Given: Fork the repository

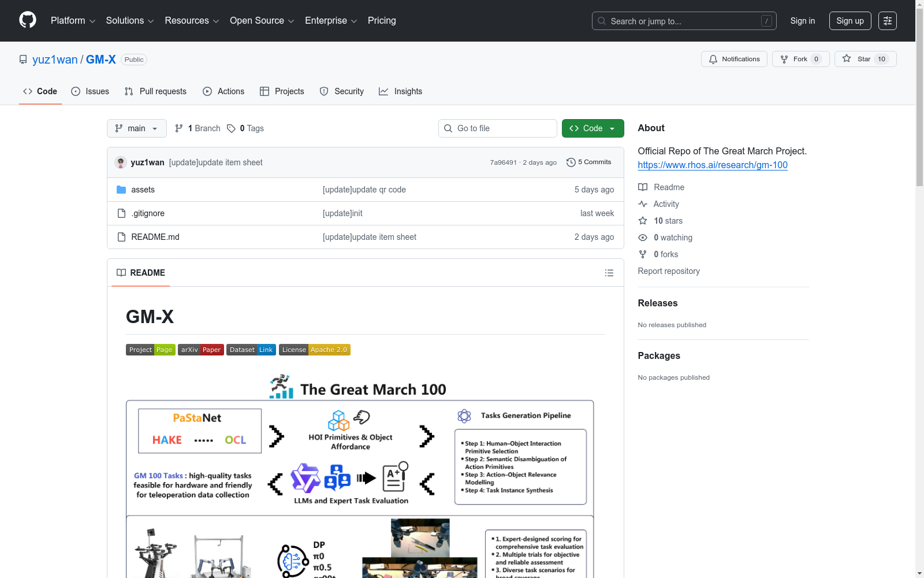Looking at the screenshot, I should point(800,59).
